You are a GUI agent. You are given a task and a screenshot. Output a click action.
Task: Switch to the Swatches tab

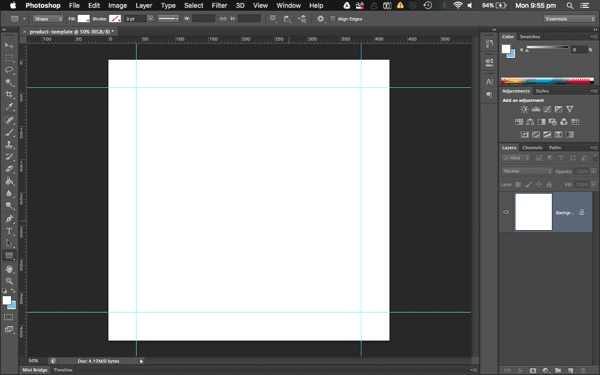point(530,37)
